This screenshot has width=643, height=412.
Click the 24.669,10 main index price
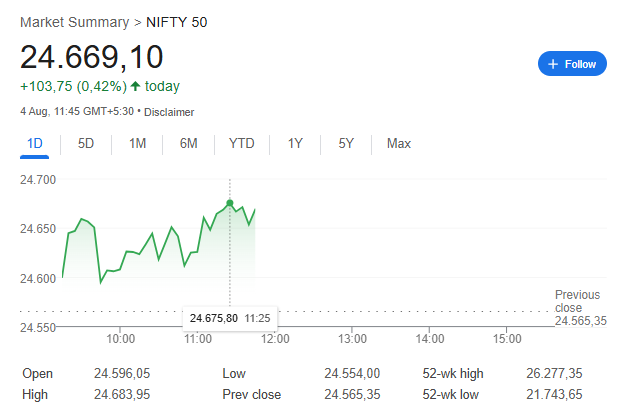pyautogui.click(x=92, y=56)
